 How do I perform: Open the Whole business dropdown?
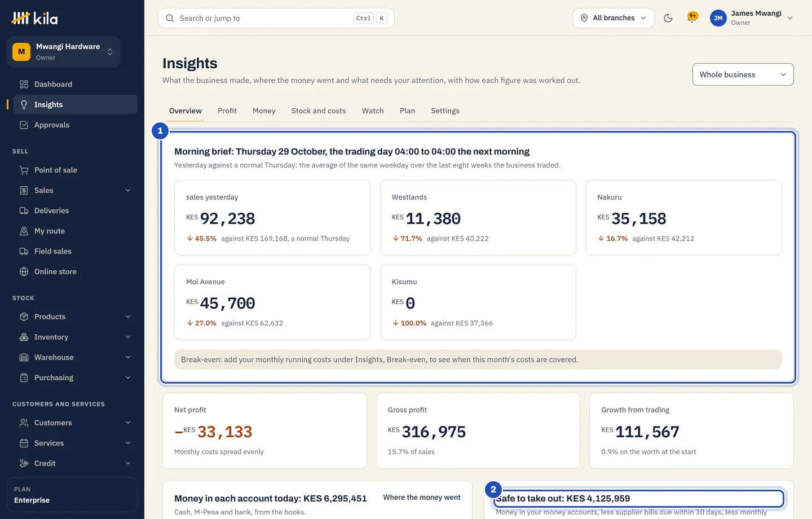point(743,74)
